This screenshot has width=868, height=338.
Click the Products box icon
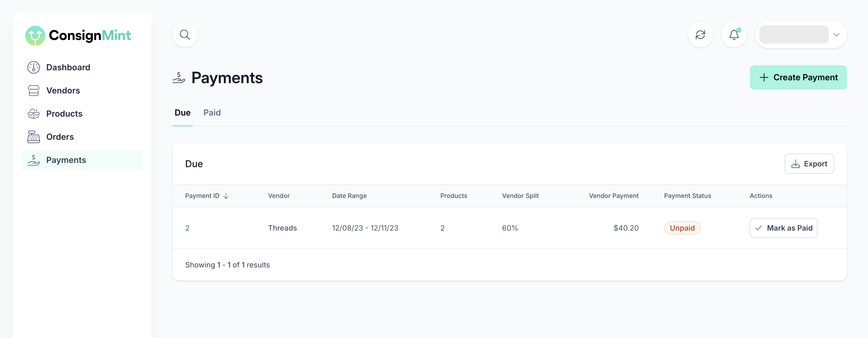pos(34,114)
